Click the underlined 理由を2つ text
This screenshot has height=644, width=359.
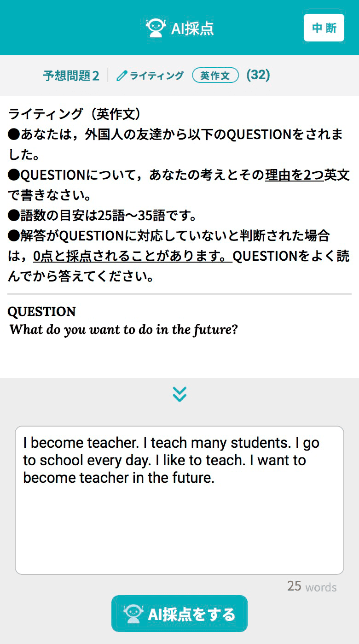click(295, 175)
